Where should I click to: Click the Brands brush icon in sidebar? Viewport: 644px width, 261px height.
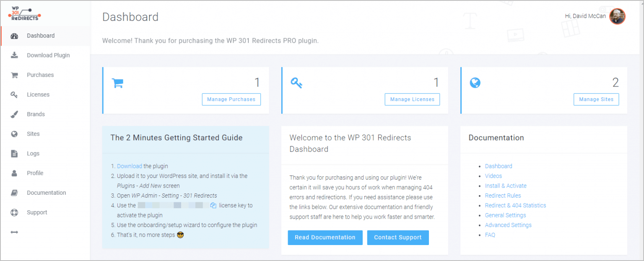(x=14, y=114)
